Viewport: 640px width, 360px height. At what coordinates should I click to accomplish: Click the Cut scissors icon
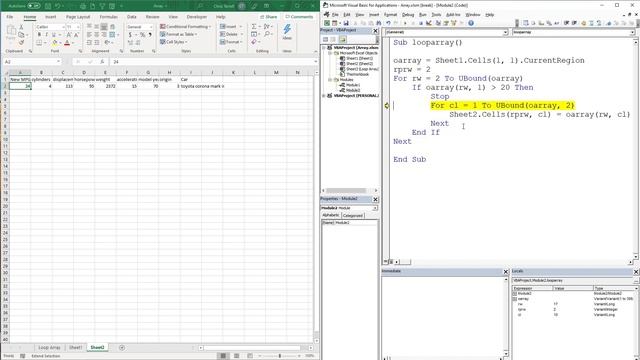[x=21, y=27]
